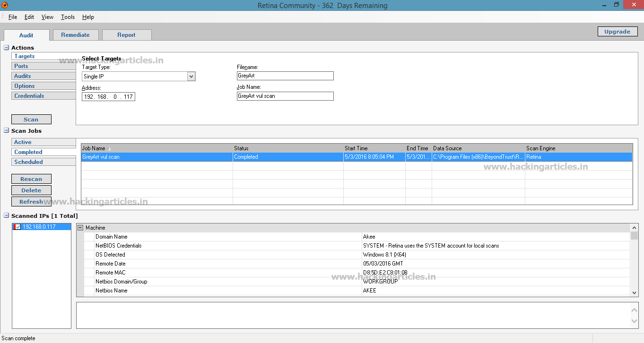Show Scheduled scan jobs
This screenshot has height=343, width=644.
(44, 162)
